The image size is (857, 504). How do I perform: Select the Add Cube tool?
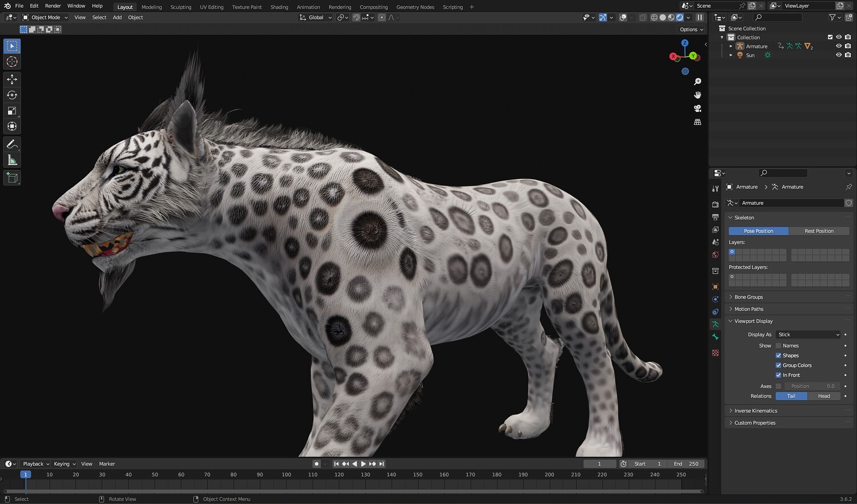(x=12, y=178)
